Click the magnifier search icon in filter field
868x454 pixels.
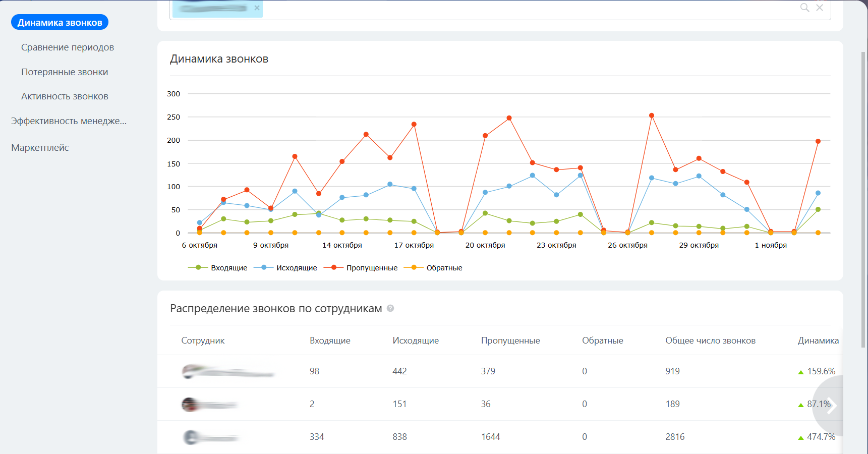coord(804,8)
